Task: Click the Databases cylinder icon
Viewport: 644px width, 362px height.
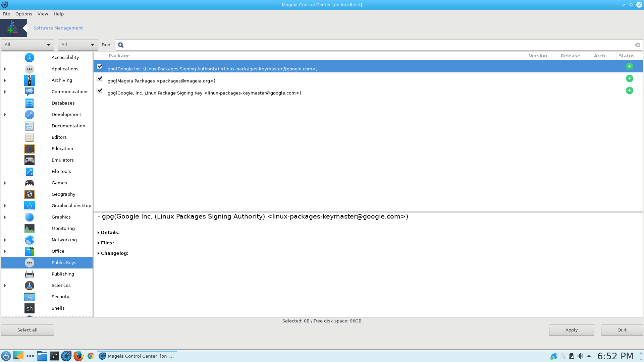Action: point(30,103)
